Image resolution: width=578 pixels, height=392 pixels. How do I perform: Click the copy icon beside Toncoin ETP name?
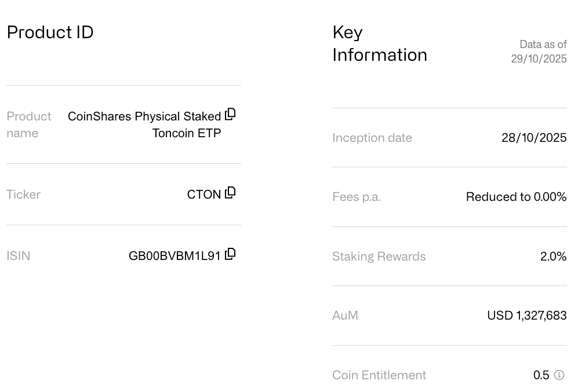pyautogui.click(x=230, y=114)
